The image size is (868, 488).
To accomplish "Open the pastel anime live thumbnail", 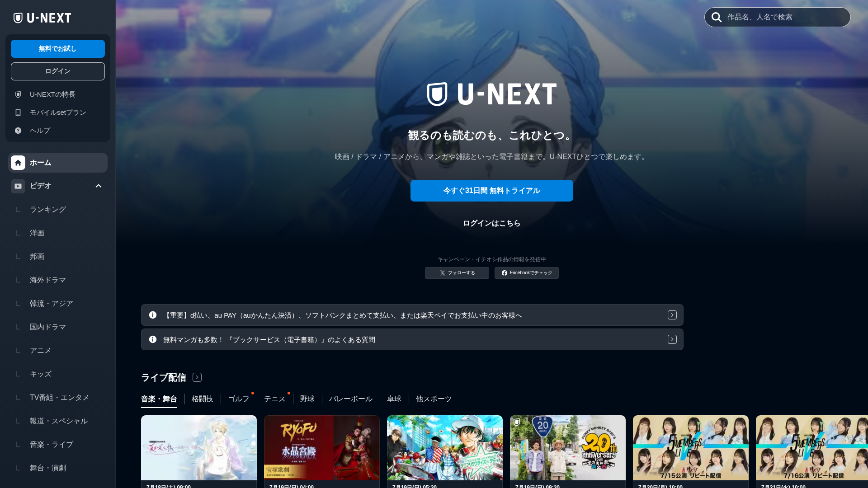I will click(x=199, y=448).
